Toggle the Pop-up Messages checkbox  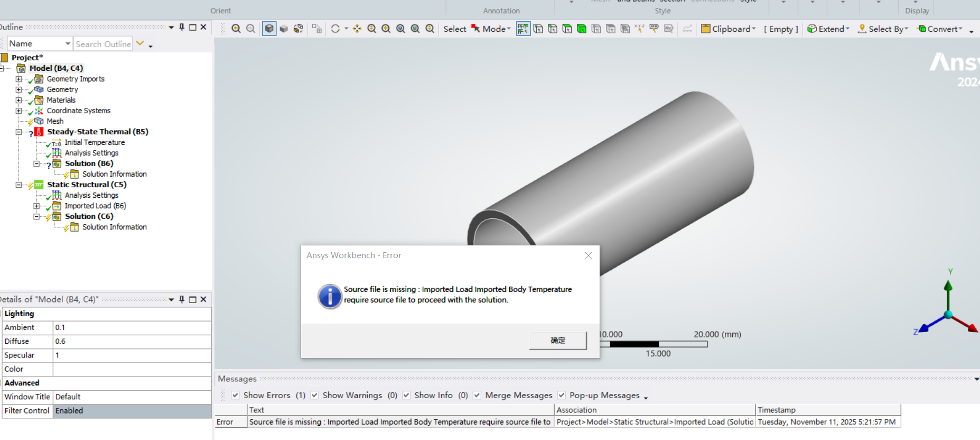click(x=562, y=395)
